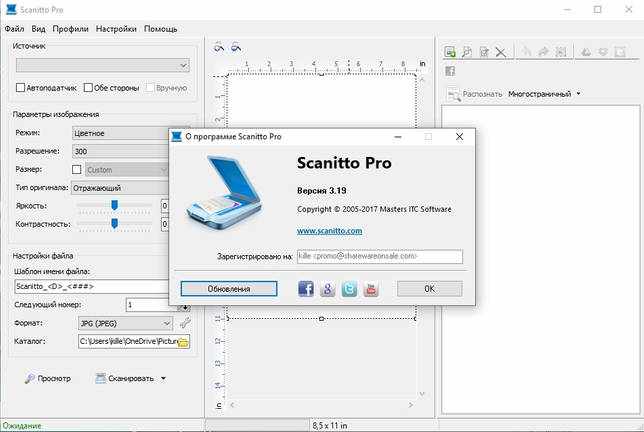Enable the Автоподатчик checkbox
The width and height of the screenshot is (644, 432).
pyautogui.click(x=20, y=87)
